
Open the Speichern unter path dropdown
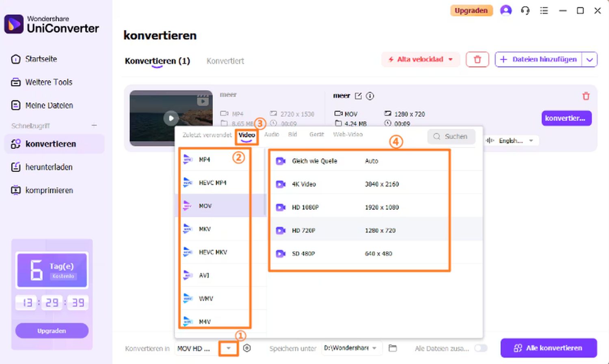374,348
